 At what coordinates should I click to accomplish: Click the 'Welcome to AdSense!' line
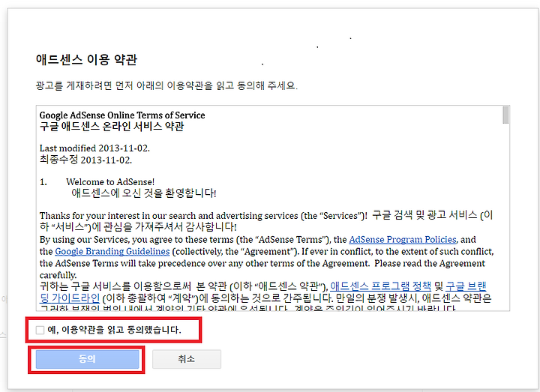[110, 181]
